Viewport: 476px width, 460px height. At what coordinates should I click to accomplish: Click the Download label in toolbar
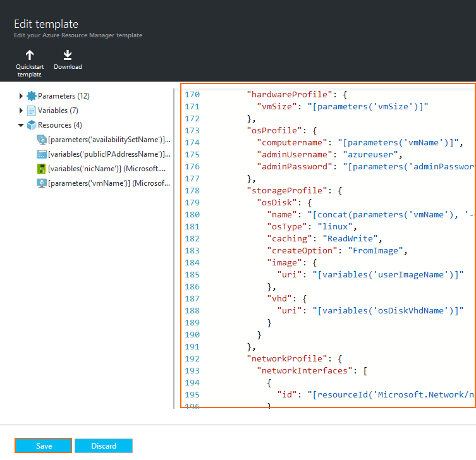point(68,67)
